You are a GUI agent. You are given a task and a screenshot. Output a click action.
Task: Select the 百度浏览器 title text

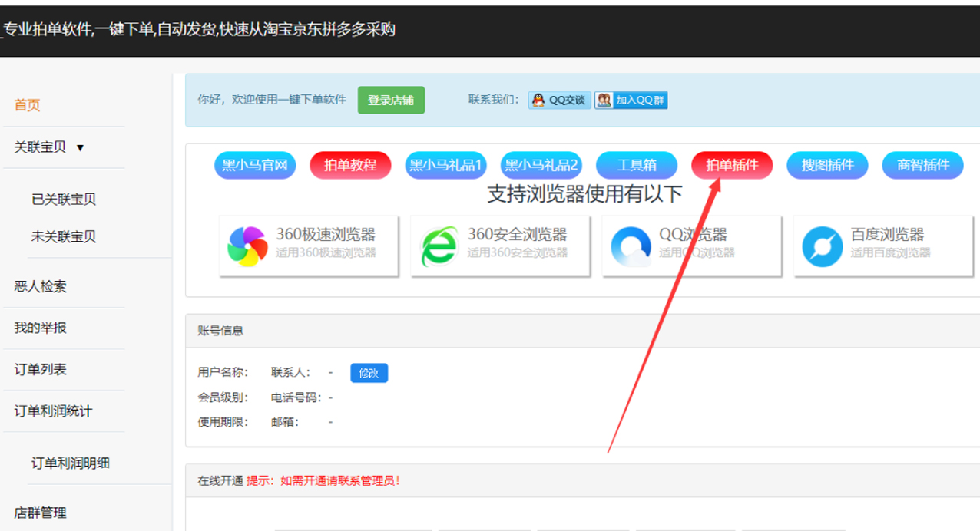(887, 235)
